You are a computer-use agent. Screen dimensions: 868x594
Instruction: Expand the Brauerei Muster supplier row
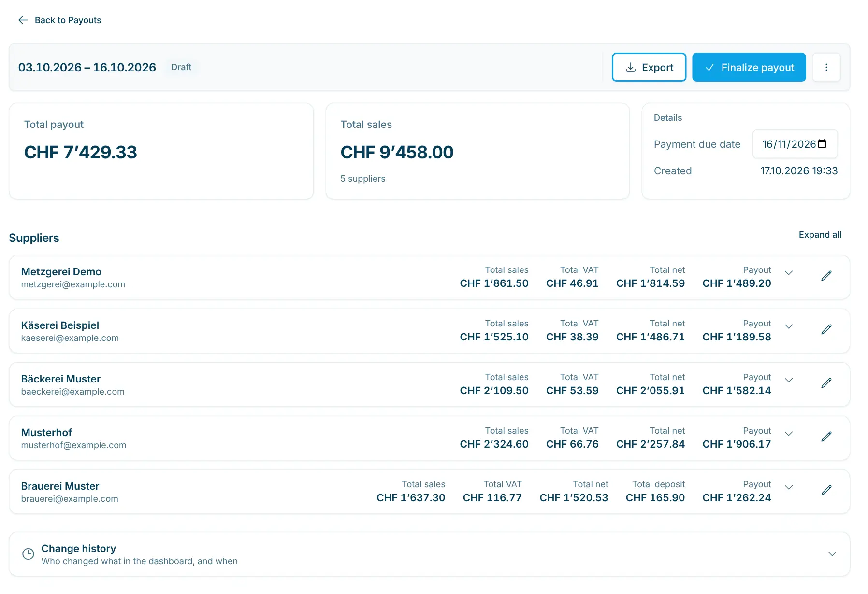[x=788, y=487]
